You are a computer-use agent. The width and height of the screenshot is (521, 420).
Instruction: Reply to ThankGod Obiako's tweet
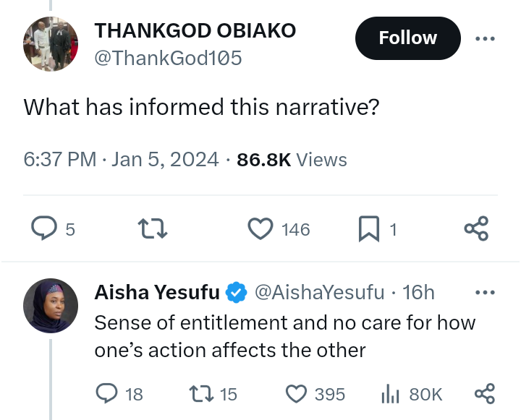coord(44,228)
